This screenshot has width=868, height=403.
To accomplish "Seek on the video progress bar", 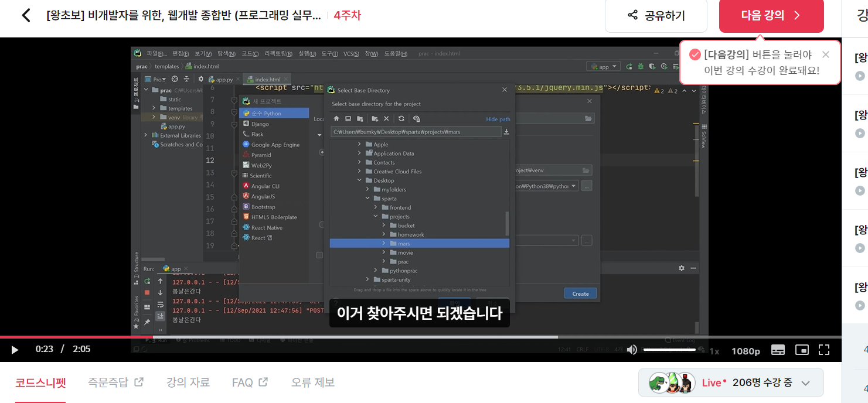I will click(x=421, y=337).
